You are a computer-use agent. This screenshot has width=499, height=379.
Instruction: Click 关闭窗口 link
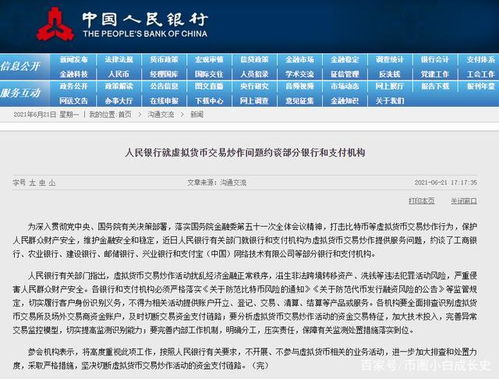464,201
